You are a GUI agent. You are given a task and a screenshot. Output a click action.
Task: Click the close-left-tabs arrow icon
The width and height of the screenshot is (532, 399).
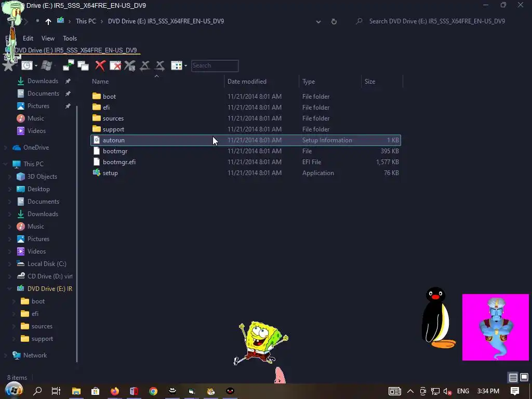(x=145, y=65)
